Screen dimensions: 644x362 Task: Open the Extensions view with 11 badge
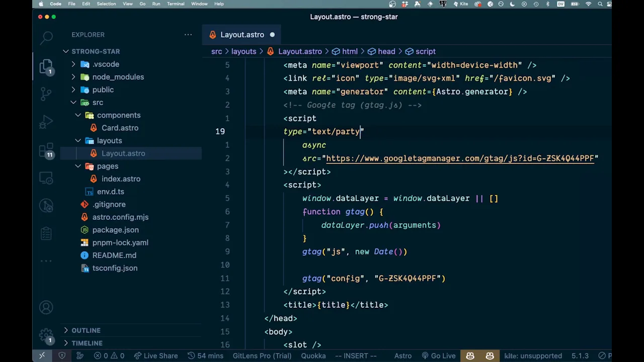pos(46,150)
